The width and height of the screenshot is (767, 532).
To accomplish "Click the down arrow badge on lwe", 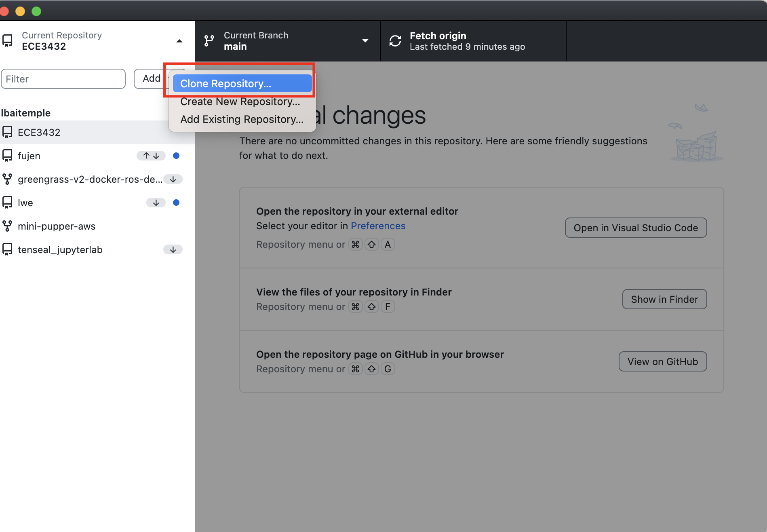I will [156, 203].
